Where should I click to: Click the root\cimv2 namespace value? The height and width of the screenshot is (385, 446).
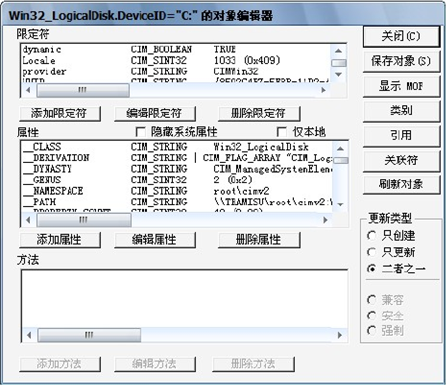[241, 191]
